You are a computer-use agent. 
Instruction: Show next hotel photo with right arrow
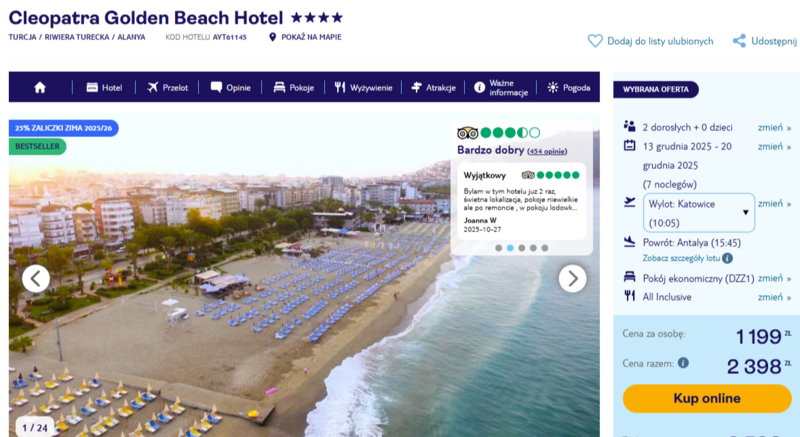point(572,278)
